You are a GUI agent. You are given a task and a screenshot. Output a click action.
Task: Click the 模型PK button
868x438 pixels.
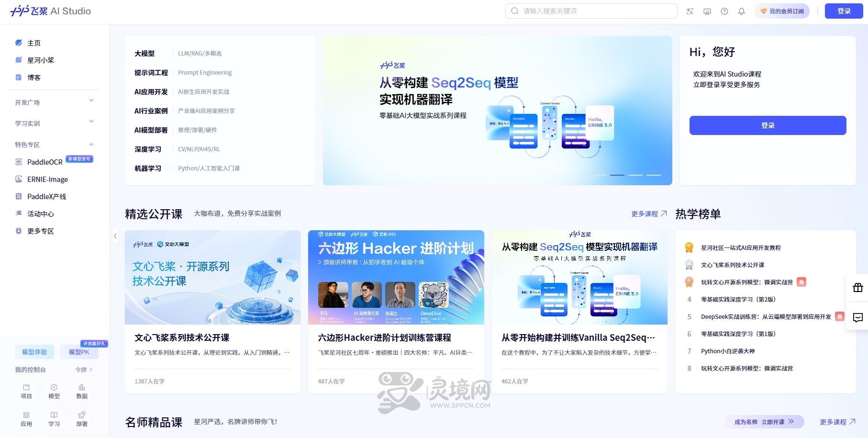(79, 352)
